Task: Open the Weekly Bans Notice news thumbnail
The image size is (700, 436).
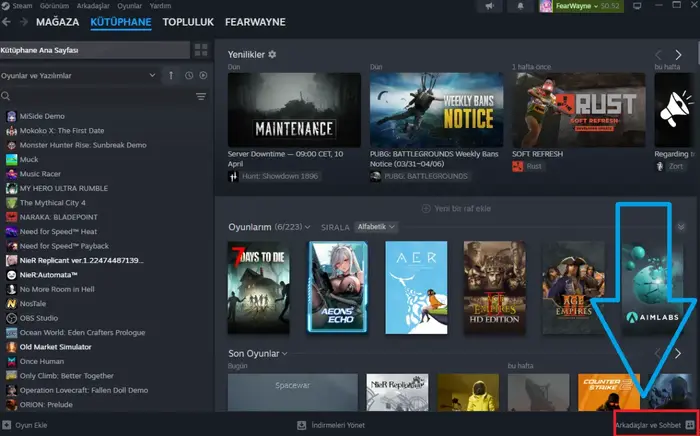Action: (x=437, y=110)
